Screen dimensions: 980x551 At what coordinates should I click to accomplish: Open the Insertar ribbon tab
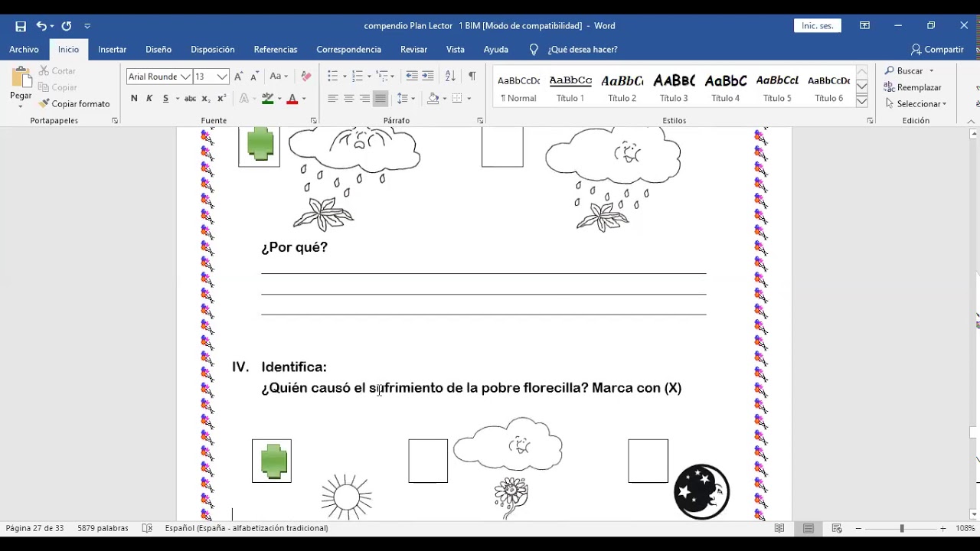(112, 49)
